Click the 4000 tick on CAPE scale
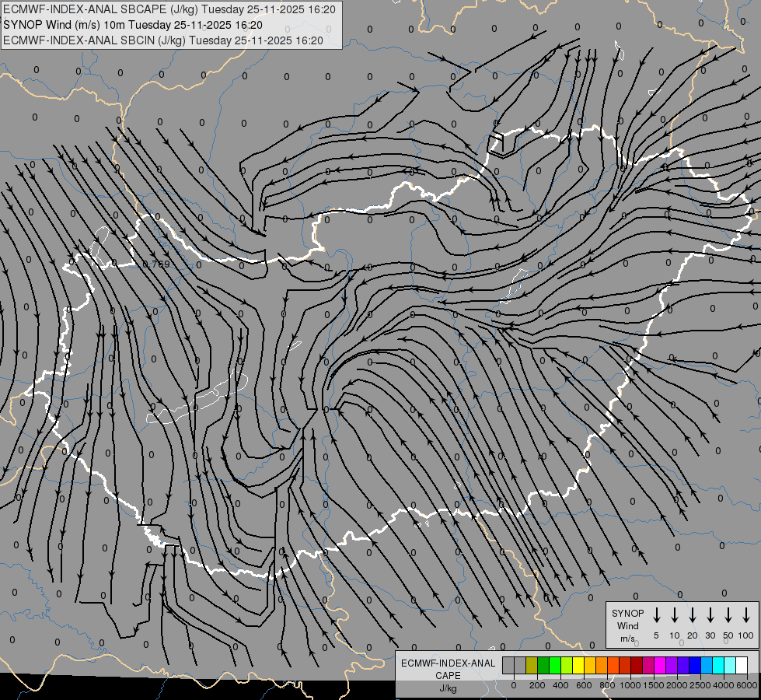Viewport: 761px width, 700px height. point(723,685)
